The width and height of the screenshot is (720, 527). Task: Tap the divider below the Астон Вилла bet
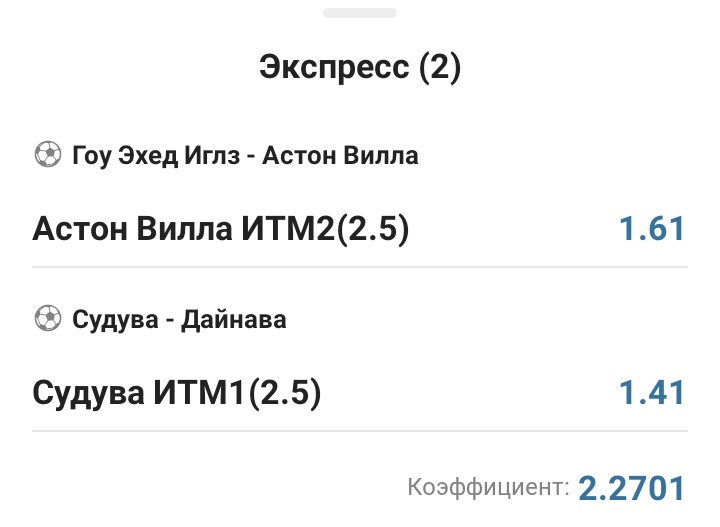tap(360, 267)
